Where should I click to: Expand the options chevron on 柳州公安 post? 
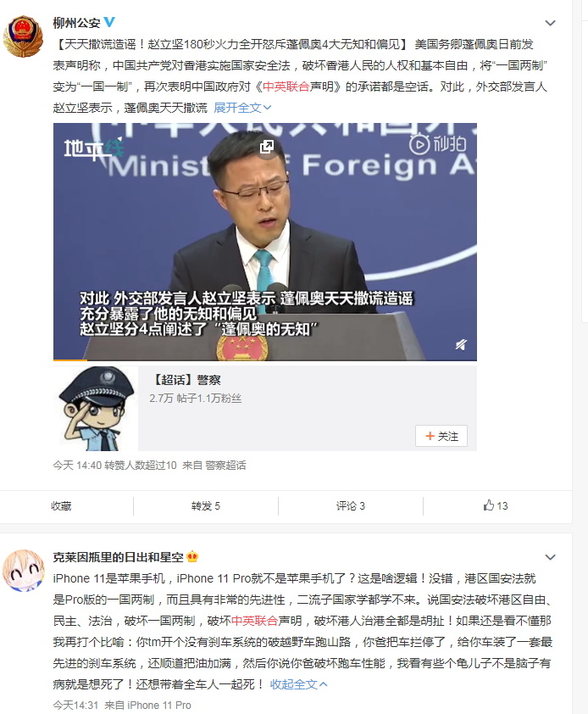(x=550, y=23)
